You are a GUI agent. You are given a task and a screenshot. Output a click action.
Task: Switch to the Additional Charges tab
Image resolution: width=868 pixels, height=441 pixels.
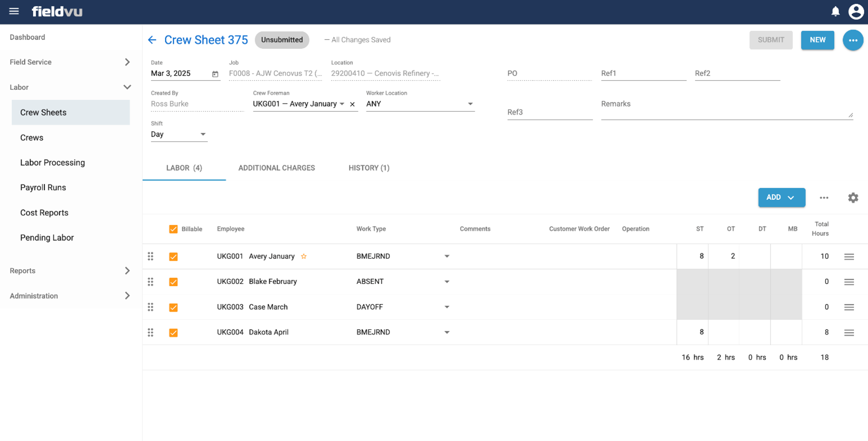tap(277, 168)
